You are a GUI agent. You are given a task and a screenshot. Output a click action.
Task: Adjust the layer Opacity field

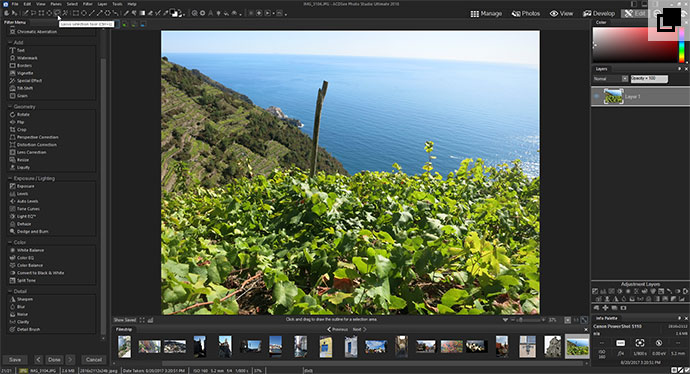point(649,79)
